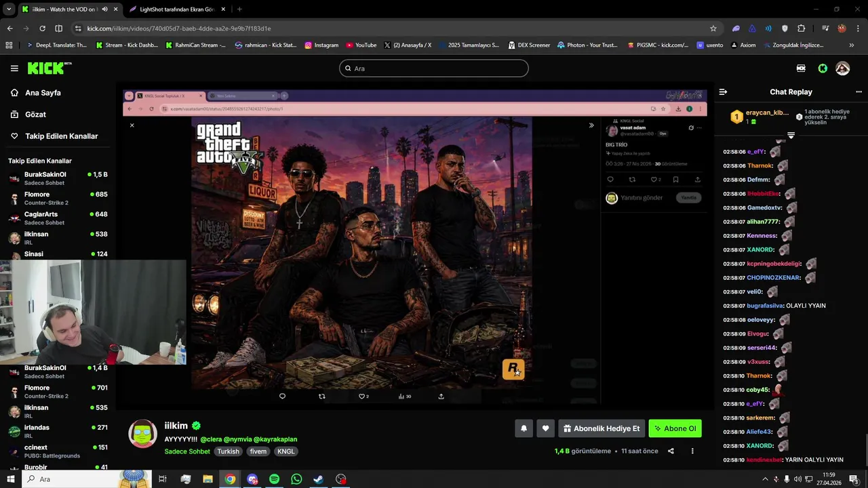868x488 pixels.
Task: Click Abonelik Hediye Et button
Action: [x=601, y=428]
